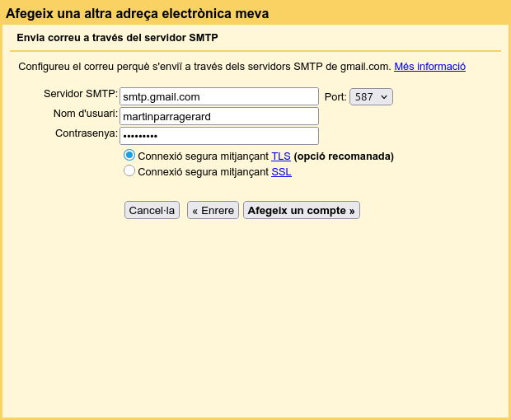Select the TLS secure connection radio button

click(129, 155)
